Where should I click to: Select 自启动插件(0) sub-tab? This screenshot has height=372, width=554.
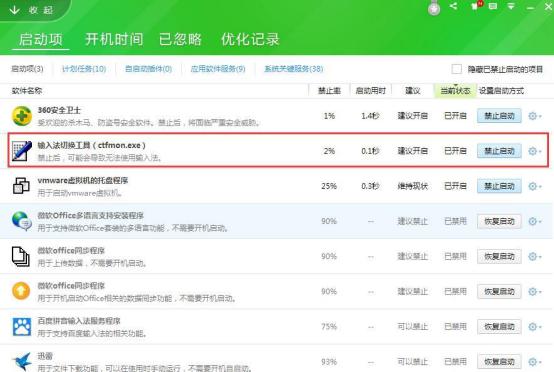[148, 69]
